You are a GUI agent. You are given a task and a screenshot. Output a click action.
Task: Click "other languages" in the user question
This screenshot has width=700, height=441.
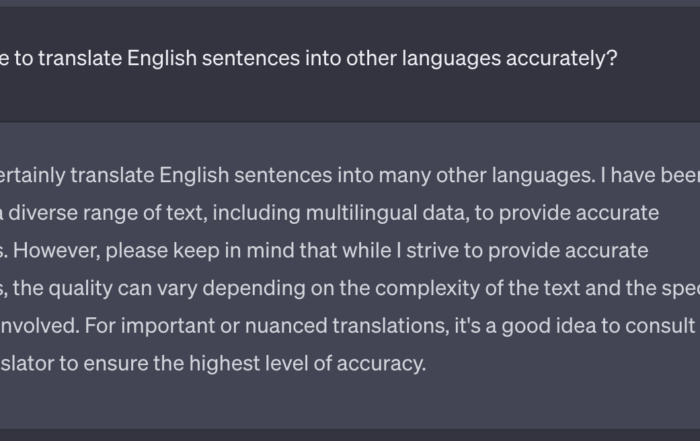point(424,58)
